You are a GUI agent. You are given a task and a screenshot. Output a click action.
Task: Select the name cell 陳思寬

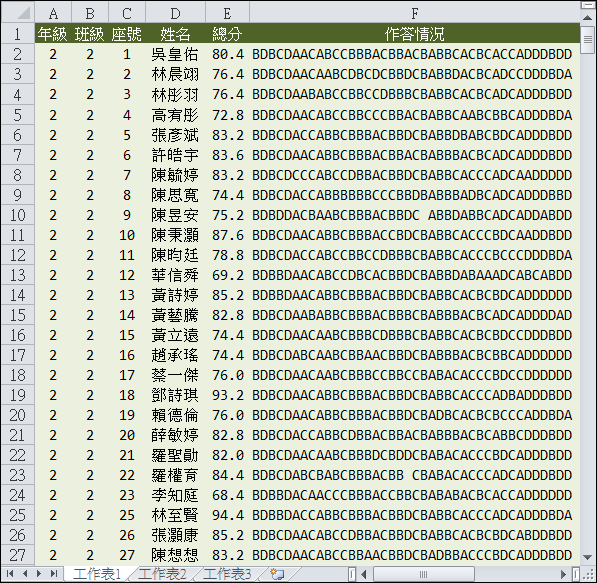(x=175, y=195)
